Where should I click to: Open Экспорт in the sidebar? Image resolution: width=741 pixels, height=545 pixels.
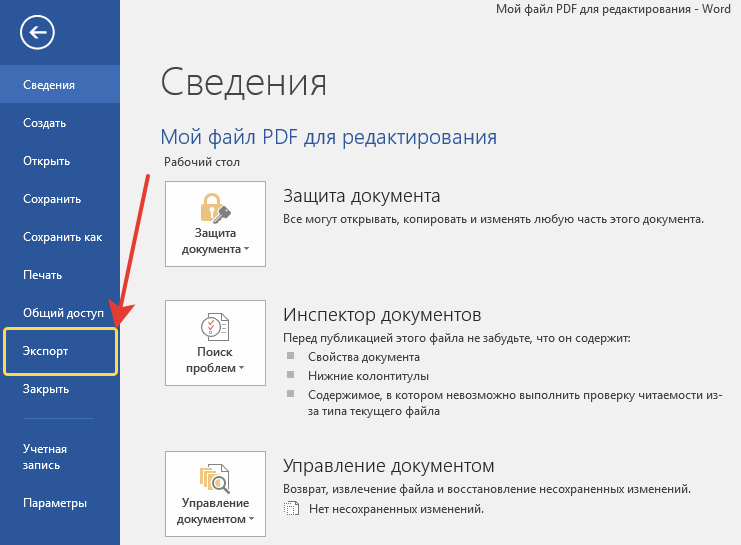point(60,351)
